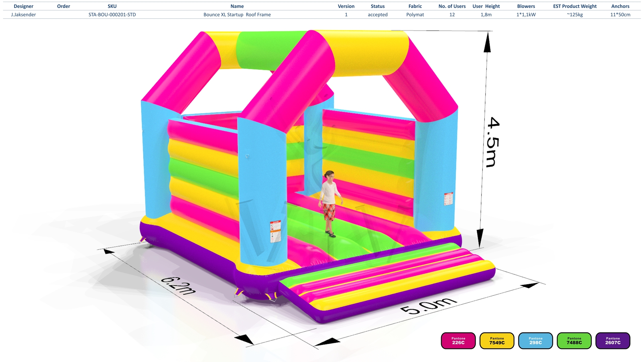
Task: Click the No. of Users header
Action: (452, 6)
